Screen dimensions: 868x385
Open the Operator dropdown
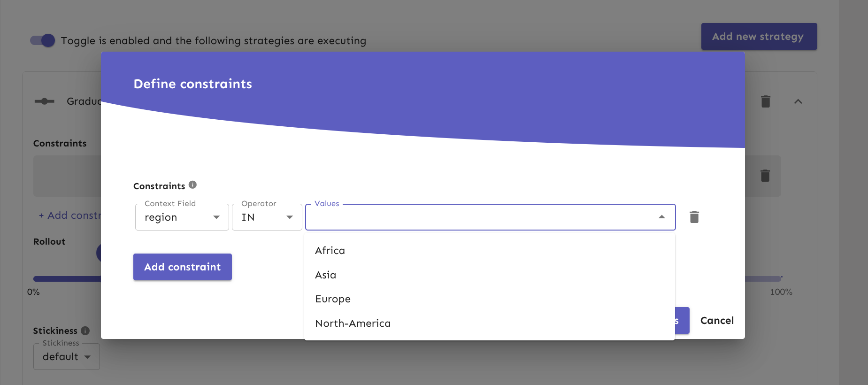[x=267, y=217]
